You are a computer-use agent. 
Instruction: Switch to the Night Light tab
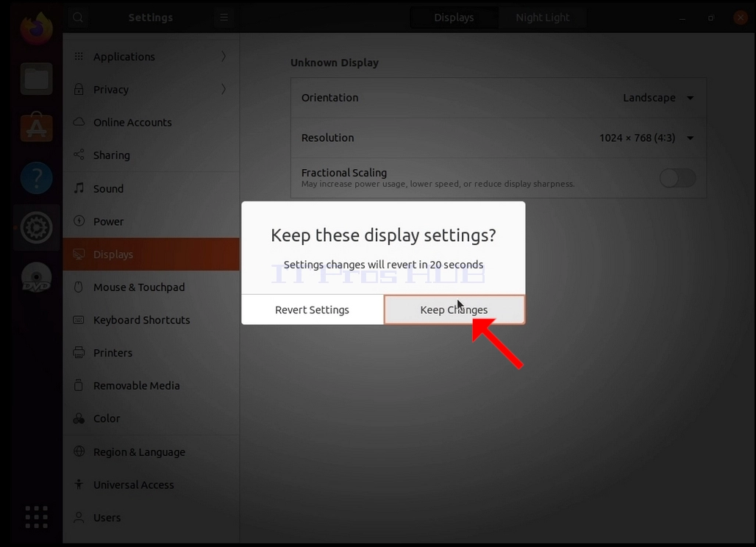[x=543, y=18]
